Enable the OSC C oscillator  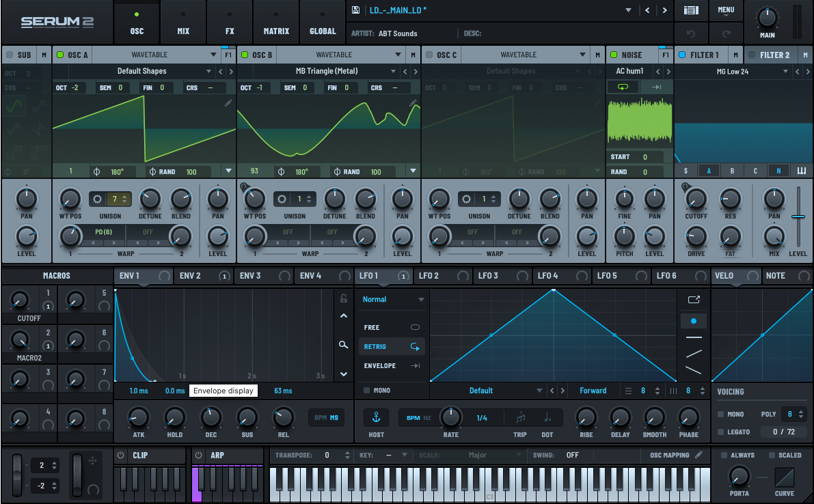click(x=429, y=55)
